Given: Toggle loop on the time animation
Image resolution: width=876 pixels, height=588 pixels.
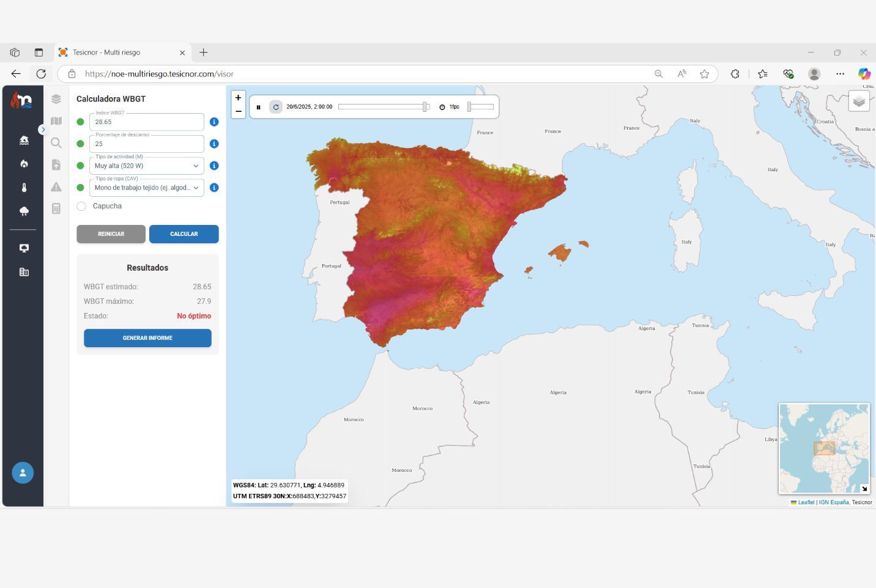Looking at the screenshot, I should coord(276,107).
